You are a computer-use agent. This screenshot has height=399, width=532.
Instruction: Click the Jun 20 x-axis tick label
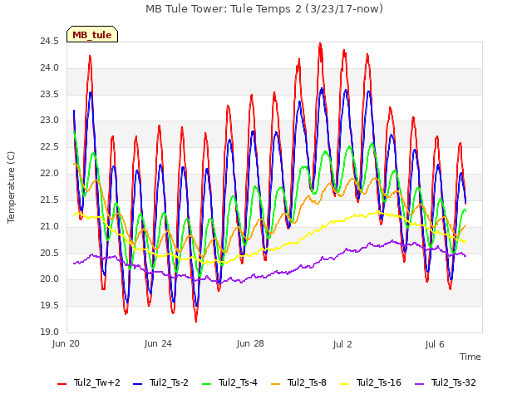66,343
